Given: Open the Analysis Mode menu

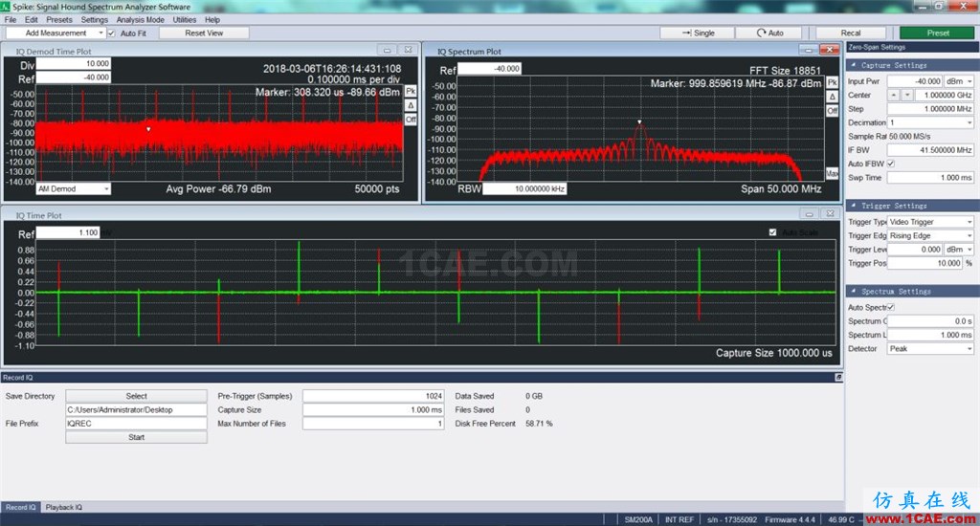Looking at the screenshot, I should (140, 19).
